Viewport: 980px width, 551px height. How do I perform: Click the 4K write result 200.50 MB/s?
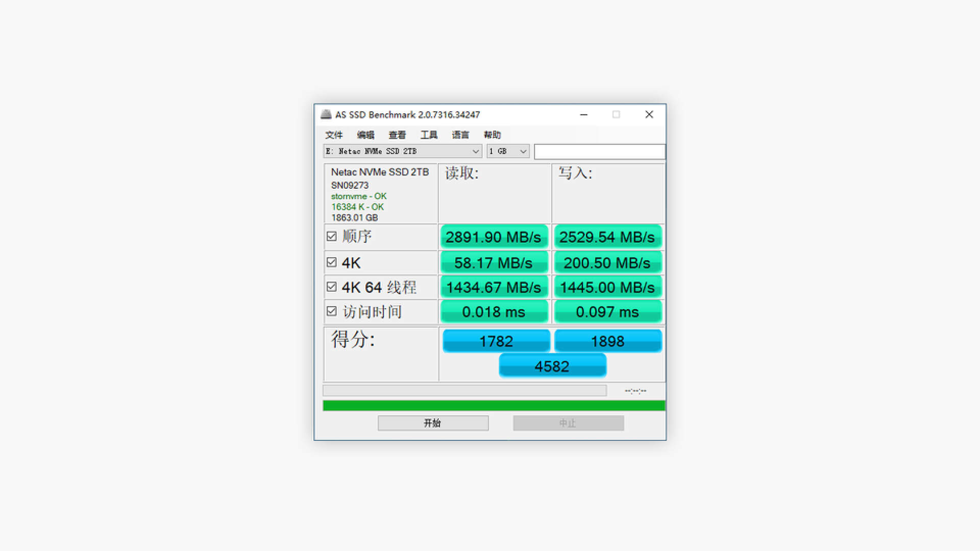pos(607,263)
